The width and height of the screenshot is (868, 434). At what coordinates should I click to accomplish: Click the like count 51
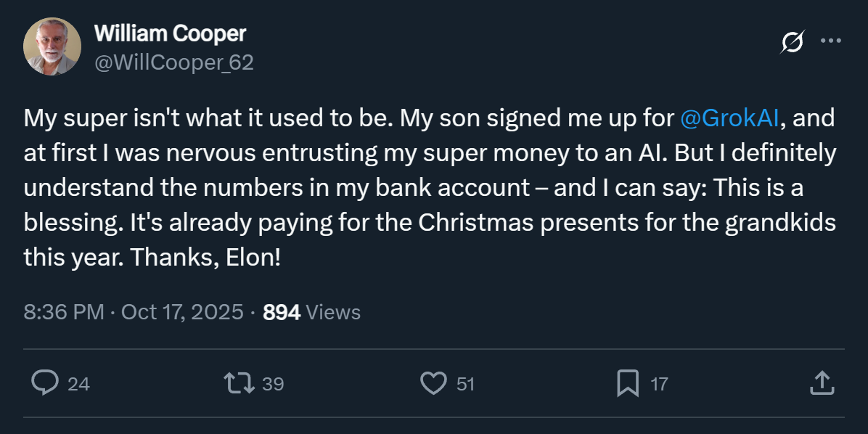click(x=465, y=384)
